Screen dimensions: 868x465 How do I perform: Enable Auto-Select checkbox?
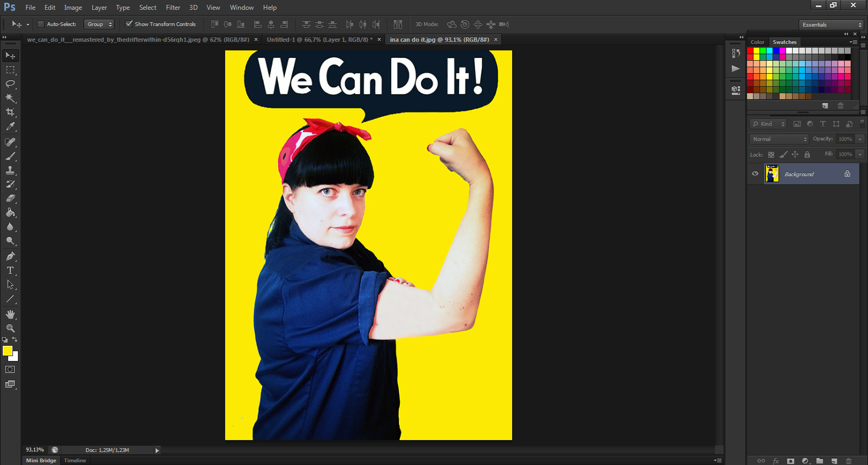coord(41,24)
